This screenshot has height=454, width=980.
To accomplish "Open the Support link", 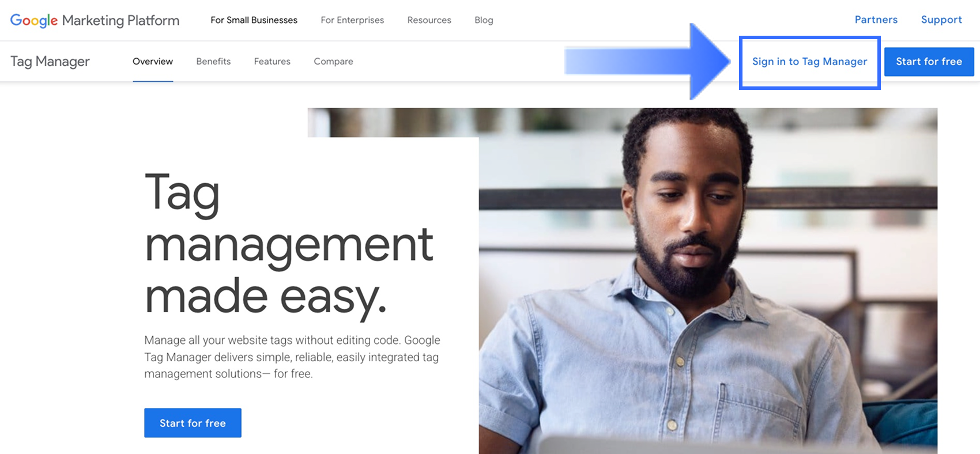I will (941, 20).
